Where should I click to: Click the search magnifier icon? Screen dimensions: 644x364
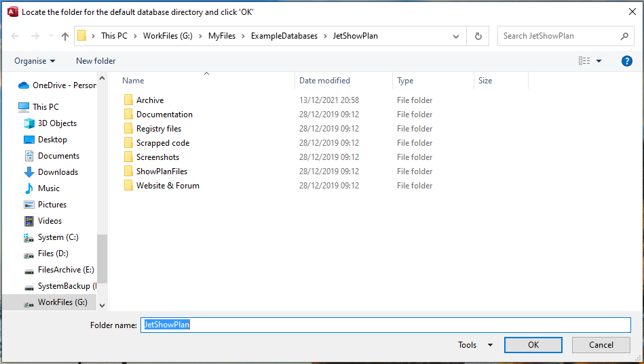(624, 36)
